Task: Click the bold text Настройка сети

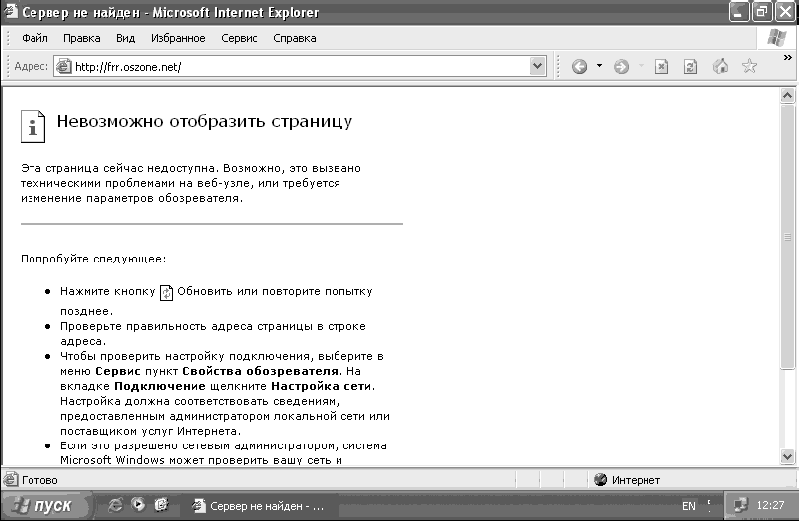Action: (321, 386)
